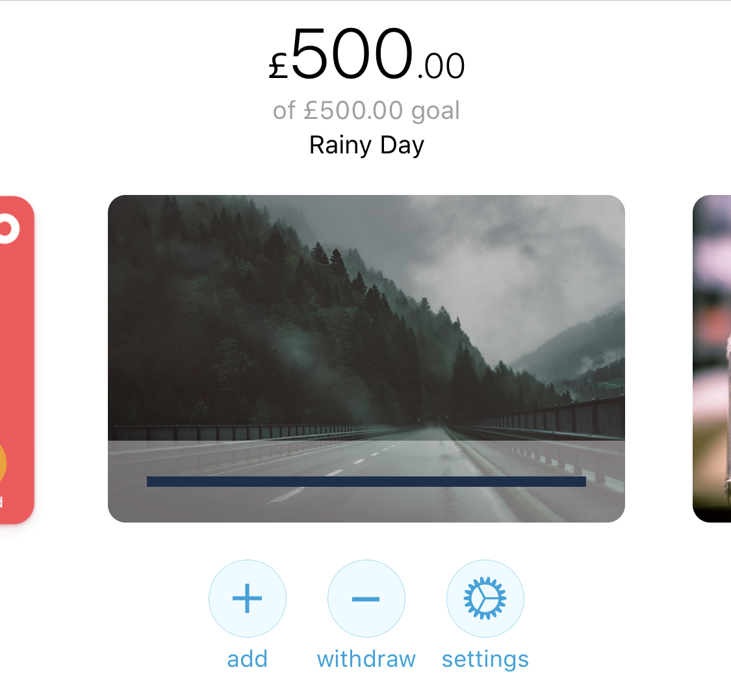Click the 'of £500.00 goal' text

coord(366,111)
